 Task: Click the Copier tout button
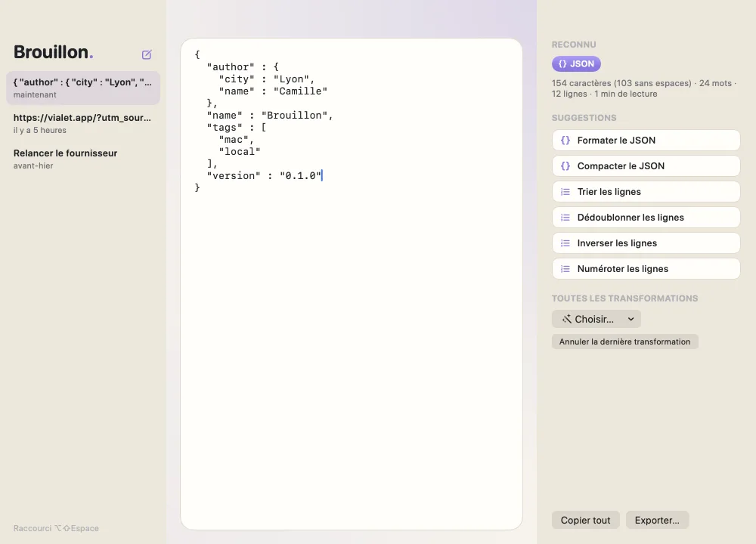(585, 521)
